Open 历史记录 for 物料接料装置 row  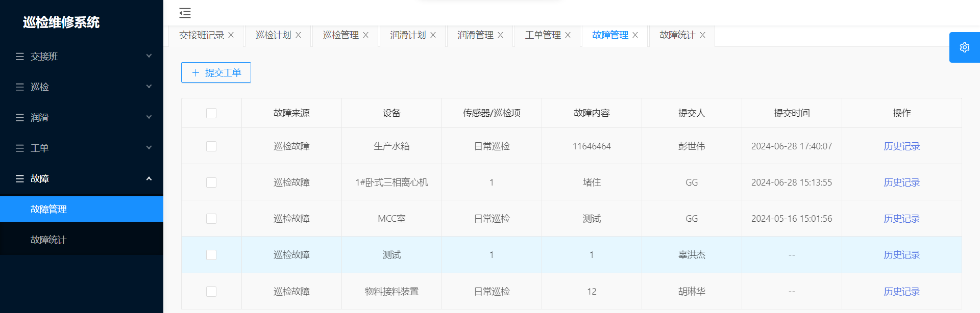(x=901, y=292)
